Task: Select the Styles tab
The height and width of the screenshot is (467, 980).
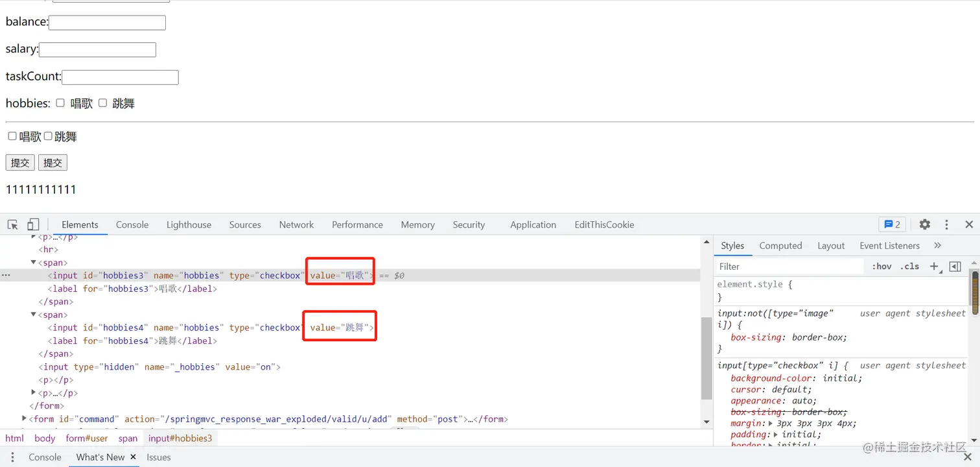Action: (x=732, y=246)
